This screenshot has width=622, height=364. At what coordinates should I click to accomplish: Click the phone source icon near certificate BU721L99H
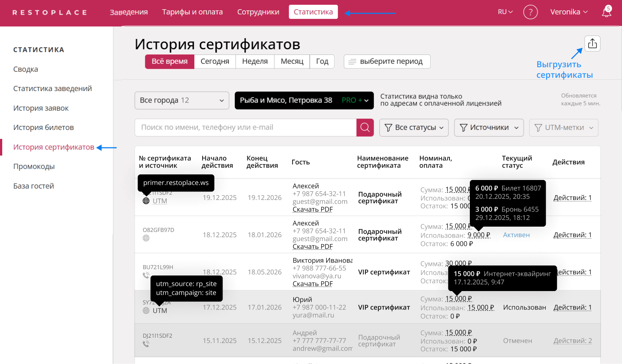[x=146, y=275]
